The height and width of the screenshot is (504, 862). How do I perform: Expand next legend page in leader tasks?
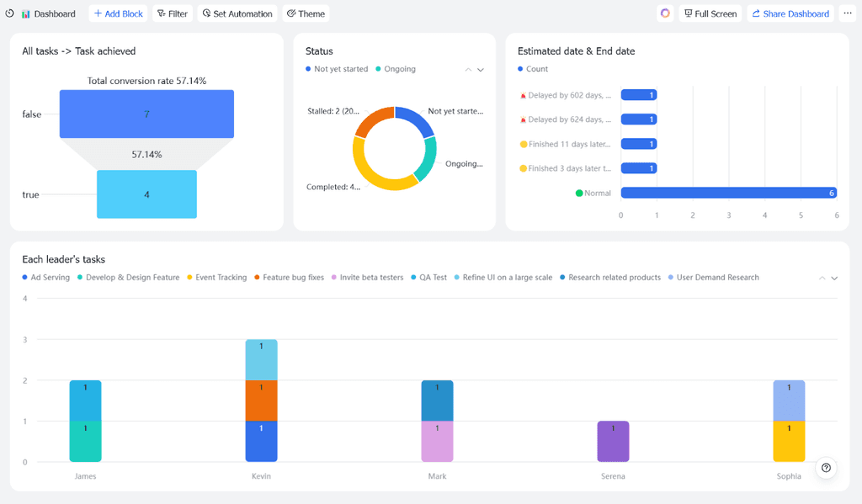tap(834, 279)
